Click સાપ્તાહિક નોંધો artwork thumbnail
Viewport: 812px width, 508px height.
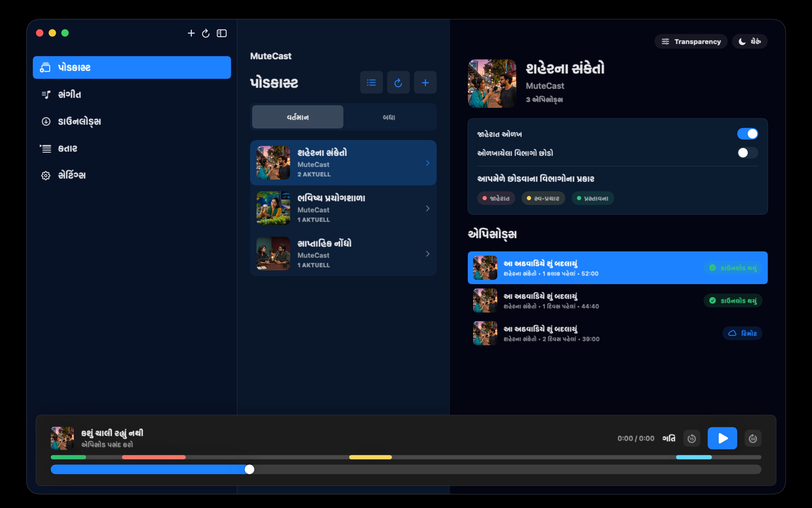pyautogui.click(x=273, y=253)
